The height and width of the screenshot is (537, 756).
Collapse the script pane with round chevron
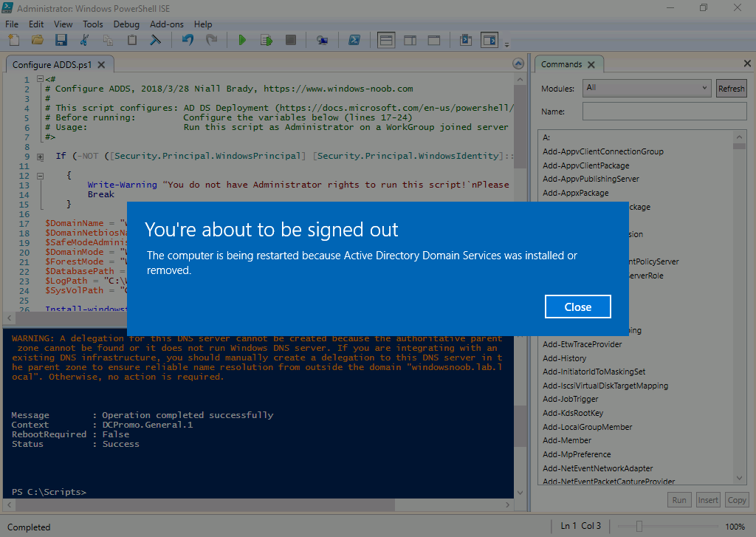518,64
